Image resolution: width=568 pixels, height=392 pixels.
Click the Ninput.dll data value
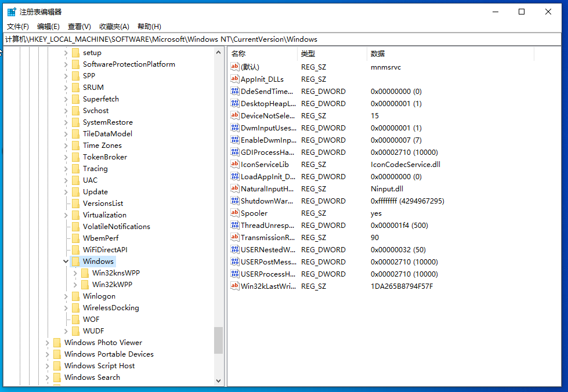point(386,188)
